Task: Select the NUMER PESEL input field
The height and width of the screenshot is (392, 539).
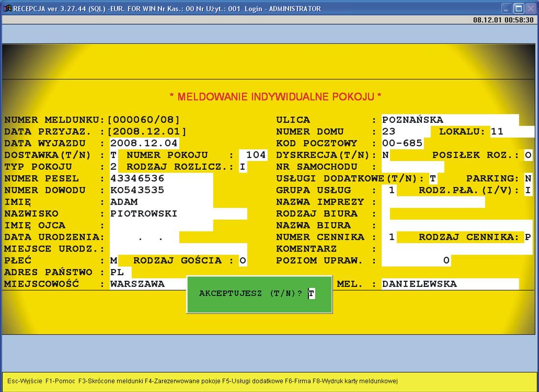Action: (161, 179)
